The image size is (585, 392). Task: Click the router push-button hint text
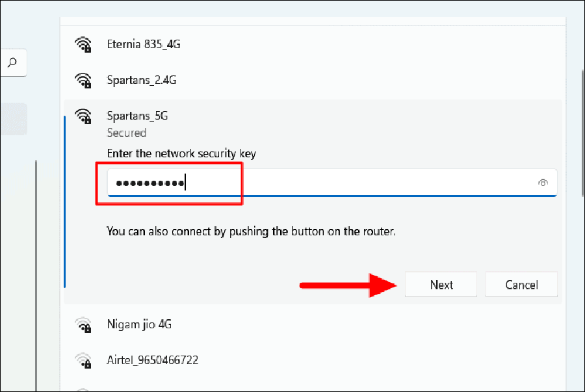(251, 231)
